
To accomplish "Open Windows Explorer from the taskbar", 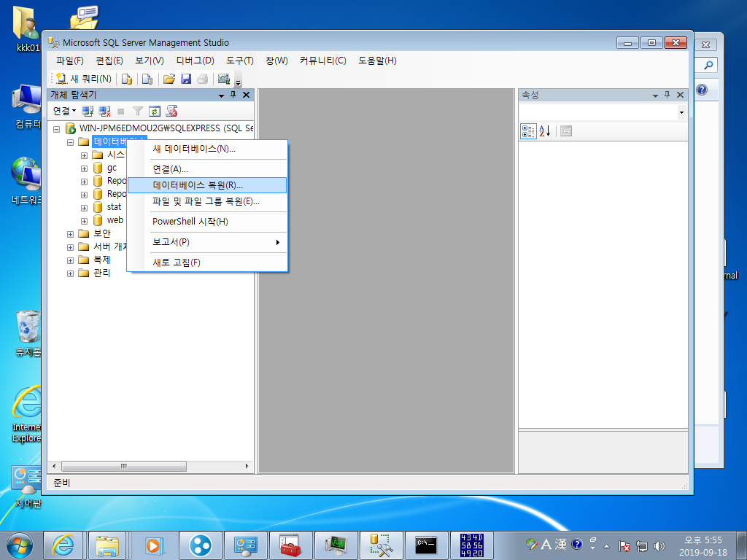I will (x=107, y=545).
